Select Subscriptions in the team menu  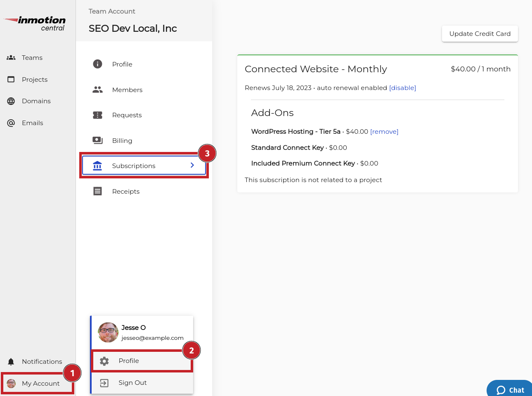pos(134,166)
